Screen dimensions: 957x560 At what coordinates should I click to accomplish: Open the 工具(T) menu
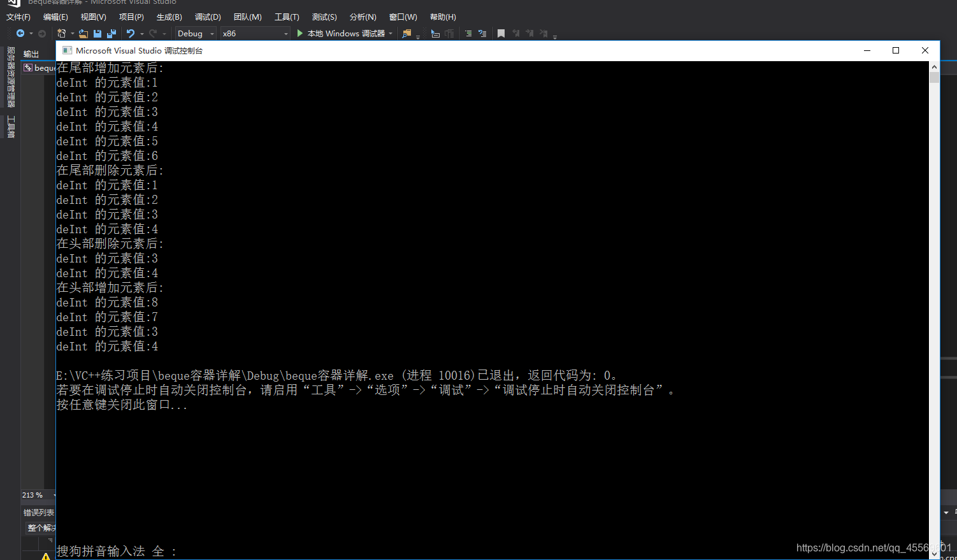point(287,17)
